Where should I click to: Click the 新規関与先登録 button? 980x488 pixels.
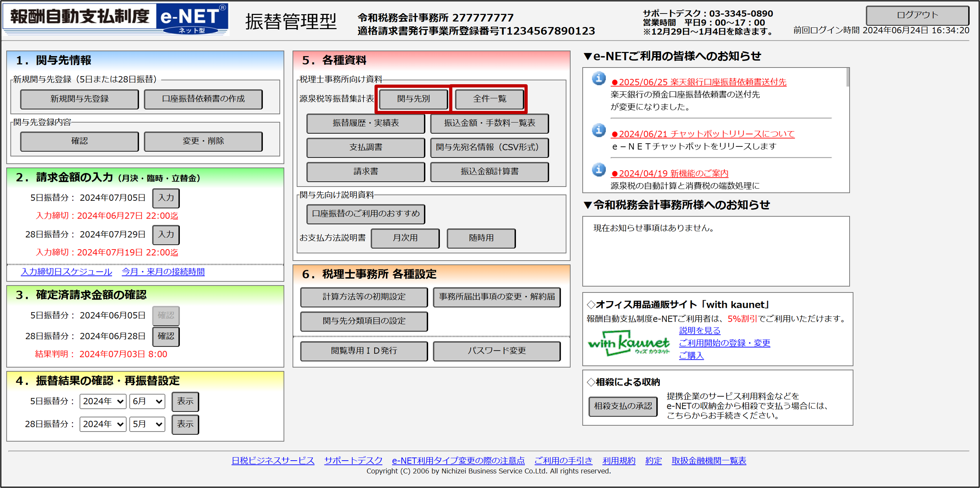(x=79, y=99)
